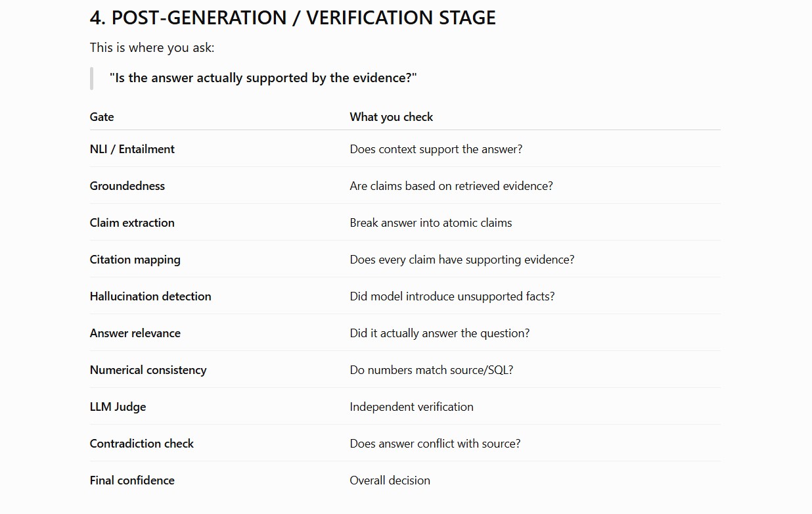The width and height of the screenshot is (812, 514).
Task: Select the 'Independent verification' description
Action: point(412,407)
